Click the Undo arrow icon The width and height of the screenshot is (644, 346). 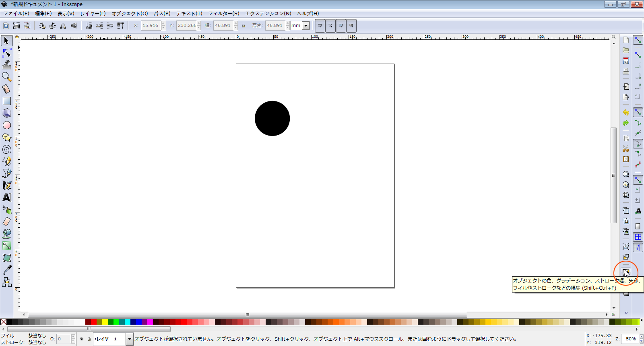[625, 113]
